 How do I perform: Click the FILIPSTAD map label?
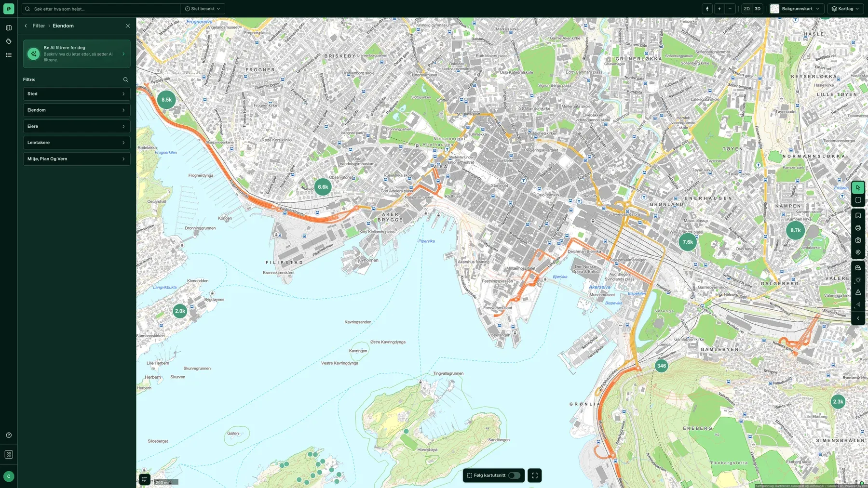285,263
